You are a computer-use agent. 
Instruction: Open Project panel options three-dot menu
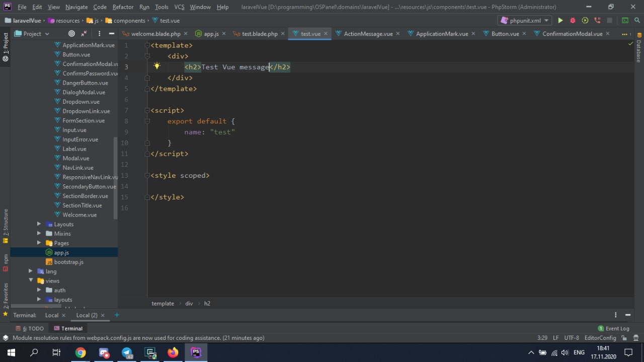click(x=99, y=34)
